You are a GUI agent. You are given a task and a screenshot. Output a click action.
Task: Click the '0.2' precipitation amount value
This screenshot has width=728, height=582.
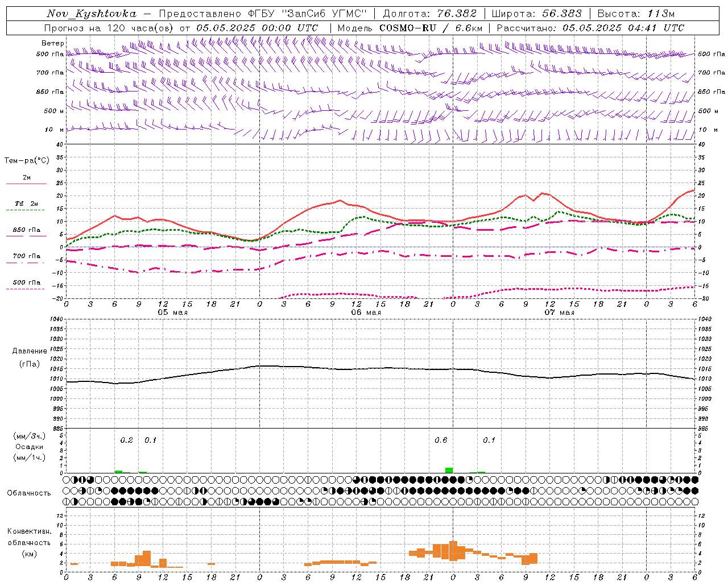point(126,440)
